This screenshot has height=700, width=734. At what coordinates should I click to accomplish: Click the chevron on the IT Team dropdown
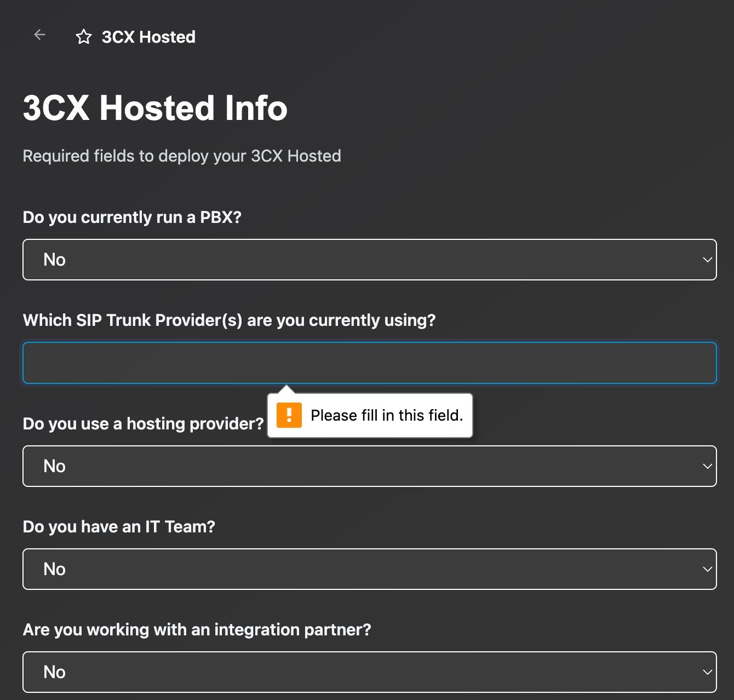tap(708, 569)
